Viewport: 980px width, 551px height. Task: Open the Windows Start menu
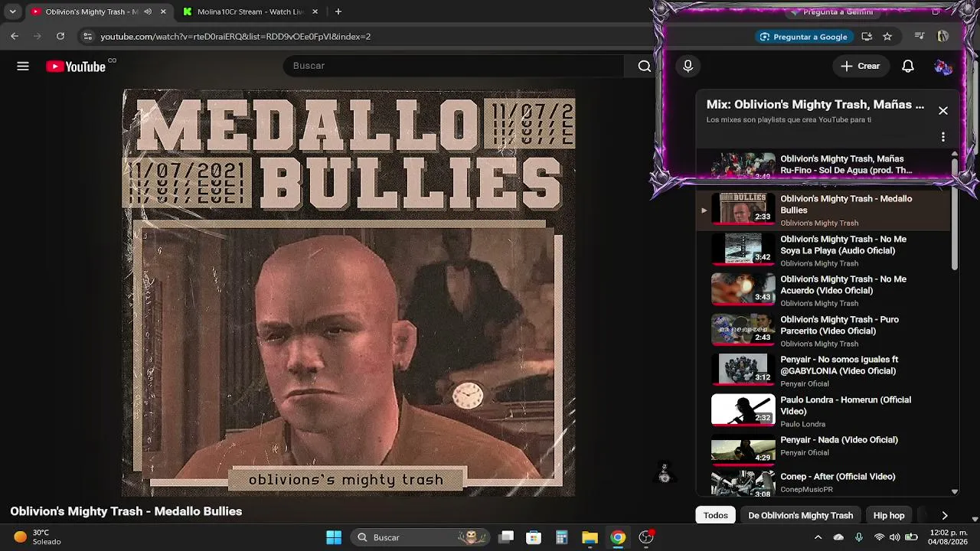pyautogui.click(x=334, y=537)
